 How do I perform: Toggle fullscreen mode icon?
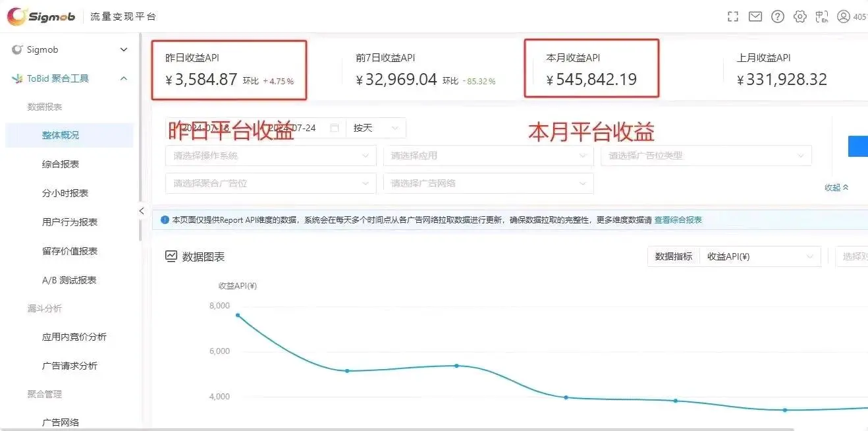[732, 16]
